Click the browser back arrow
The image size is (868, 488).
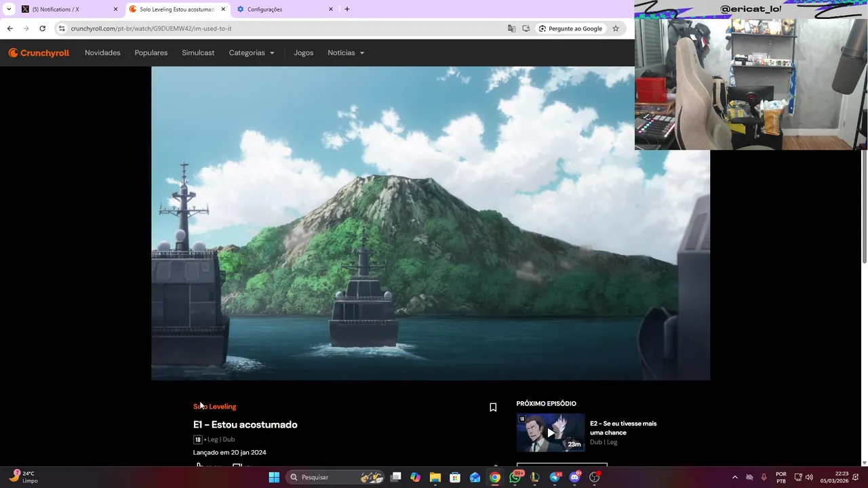pos(9,28)
